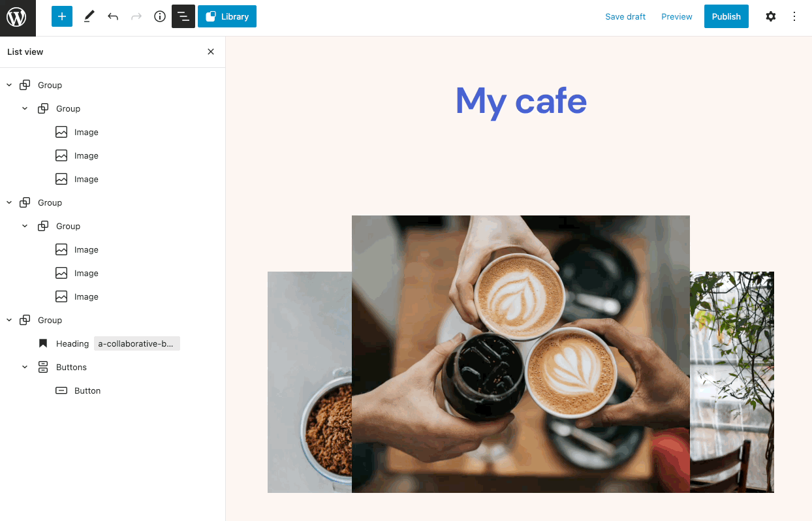Click the WordPress logo icon
Screen dimensions: 812x521
click(x=16, y=18)
